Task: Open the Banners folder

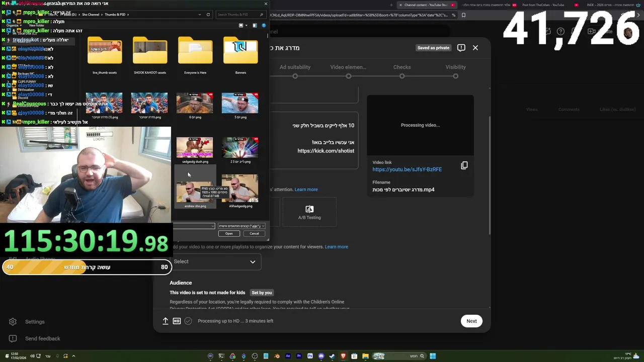Action: coord(240,55)
